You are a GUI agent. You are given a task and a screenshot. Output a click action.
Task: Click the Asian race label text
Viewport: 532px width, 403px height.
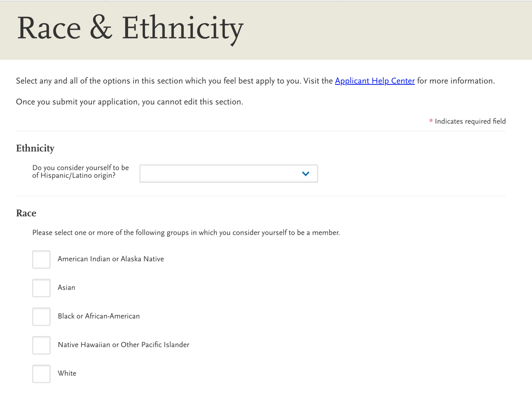[66, 287]
